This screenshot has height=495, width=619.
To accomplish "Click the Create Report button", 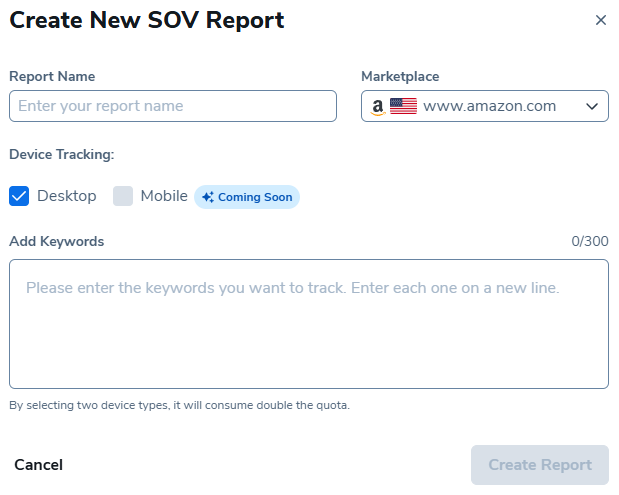I will pyautogui.click(x=540, y=465).
